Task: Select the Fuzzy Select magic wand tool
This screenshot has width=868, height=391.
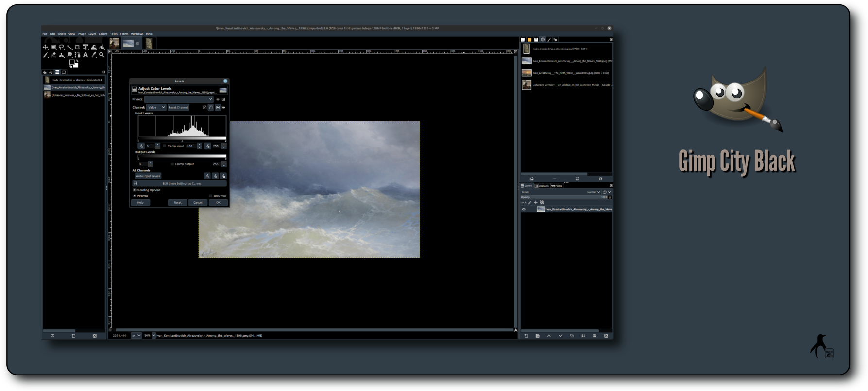Action: 69,47
